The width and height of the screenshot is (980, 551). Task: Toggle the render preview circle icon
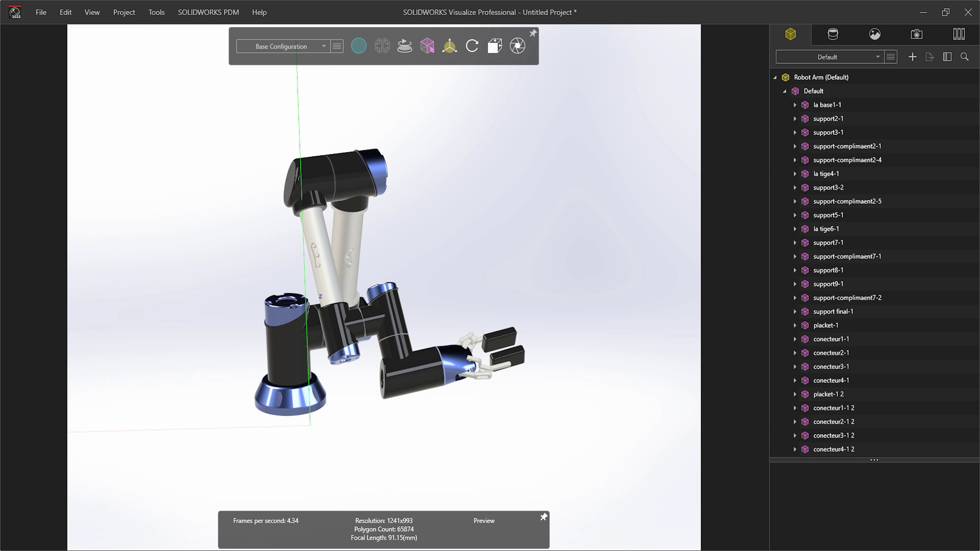(359, 46)
